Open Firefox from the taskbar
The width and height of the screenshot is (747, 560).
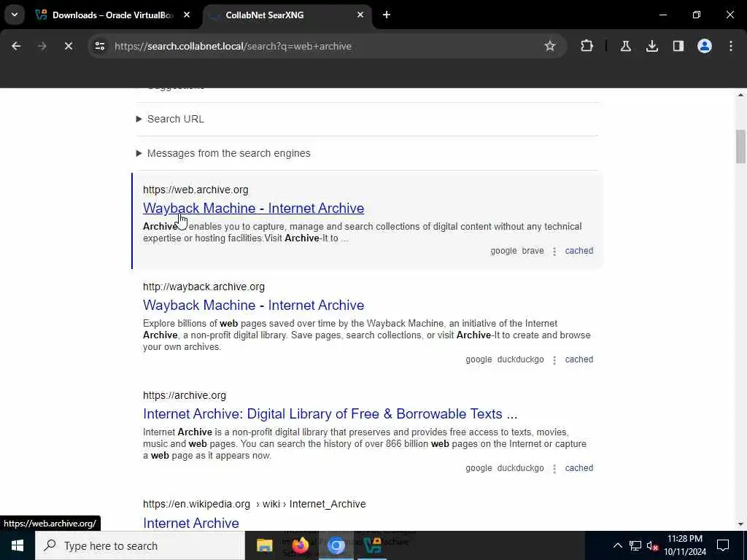click(300, 545)
